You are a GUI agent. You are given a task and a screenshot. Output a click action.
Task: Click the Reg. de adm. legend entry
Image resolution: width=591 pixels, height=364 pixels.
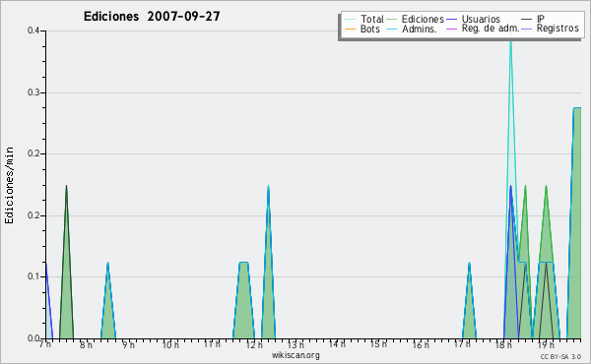(491, 29)
